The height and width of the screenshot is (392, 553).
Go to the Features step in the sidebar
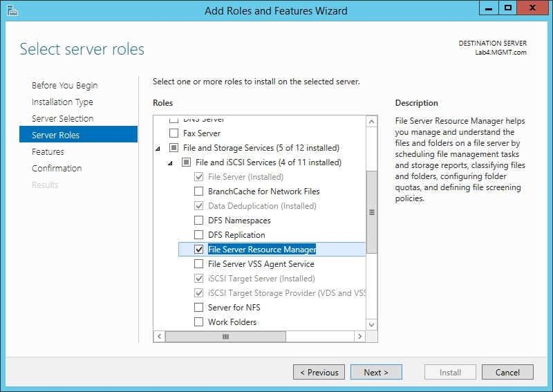(48, 151)
